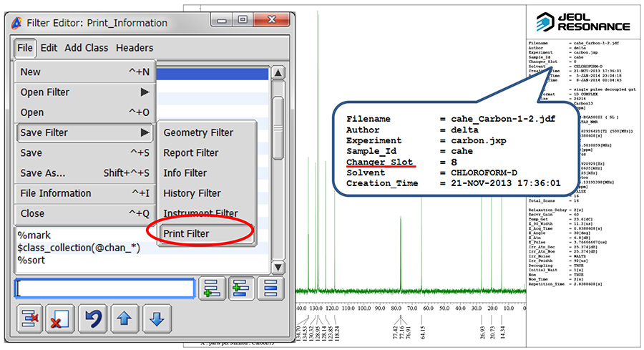Click the Changer_Slot label in the callout
The height and width of the screenshot is (350, 644).
[379, 162]
